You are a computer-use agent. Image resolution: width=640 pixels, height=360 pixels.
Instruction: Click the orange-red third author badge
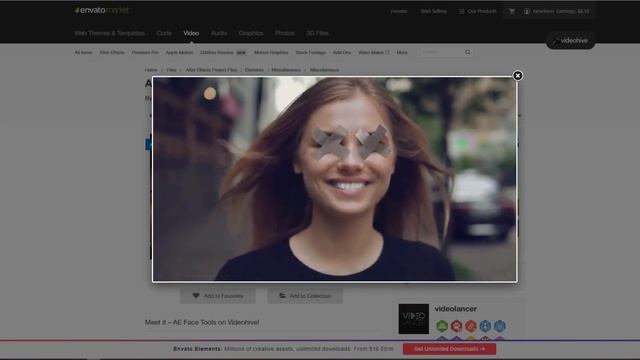(x=471, y=326)
